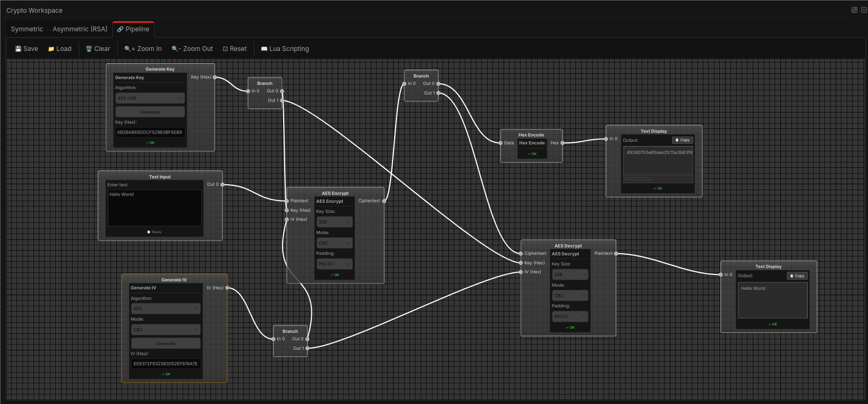Click the Data input pin of Hex Encode

(500, 143)
